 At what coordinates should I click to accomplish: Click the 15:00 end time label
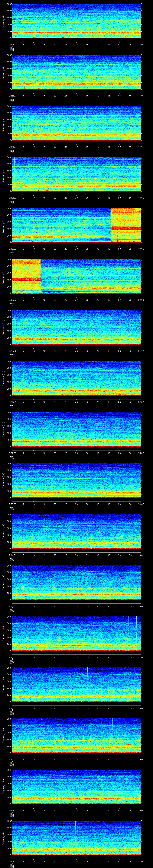pyautogui.click(x=141, y=44)
